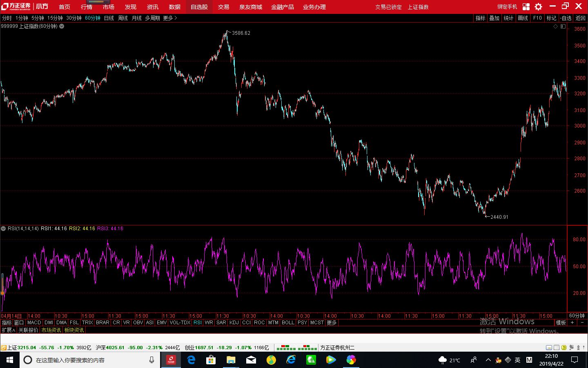Open 指标 menu in top-right toolbar
Viewport: 588px width, 368px height.
pos(481,18)
